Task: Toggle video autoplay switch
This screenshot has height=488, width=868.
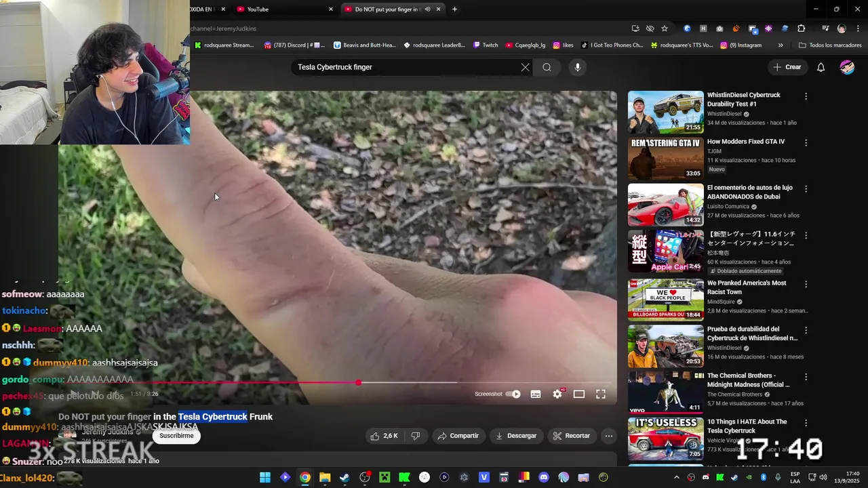Action: point(514,394)
